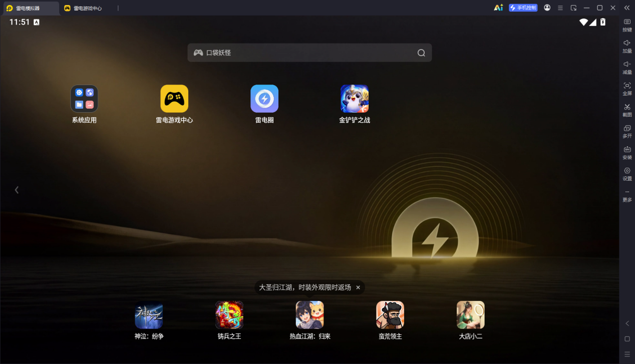Image resolution: width=635 pixels, height=364 pixels.
Task: Open 热血江湖:归来 game icon
Action: (309, 315)
